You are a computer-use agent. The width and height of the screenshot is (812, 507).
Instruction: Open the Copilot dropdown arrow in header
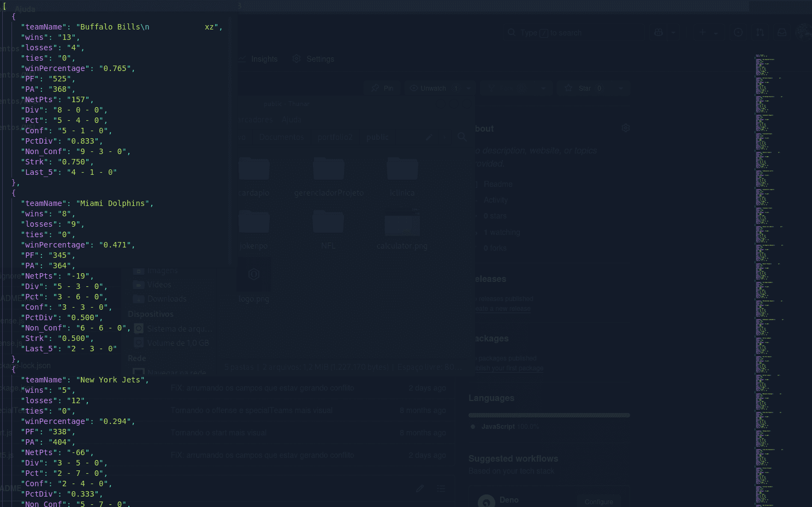(673, 33)
